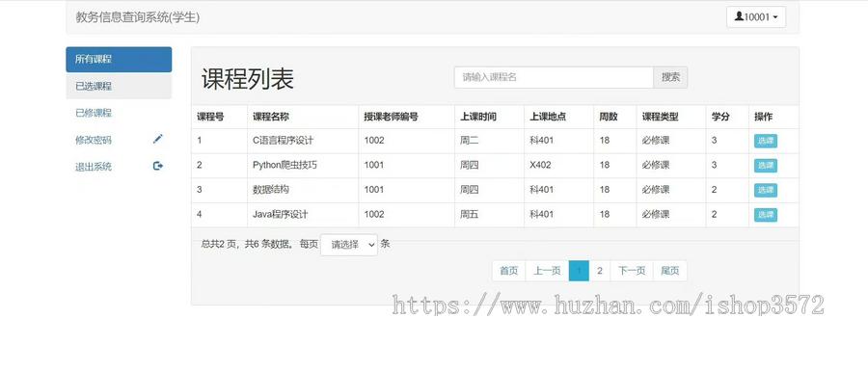This screenshot has height=371, width=868.
Task: Click 选课 for Java程序设计
Action: [x=766, y=215]
